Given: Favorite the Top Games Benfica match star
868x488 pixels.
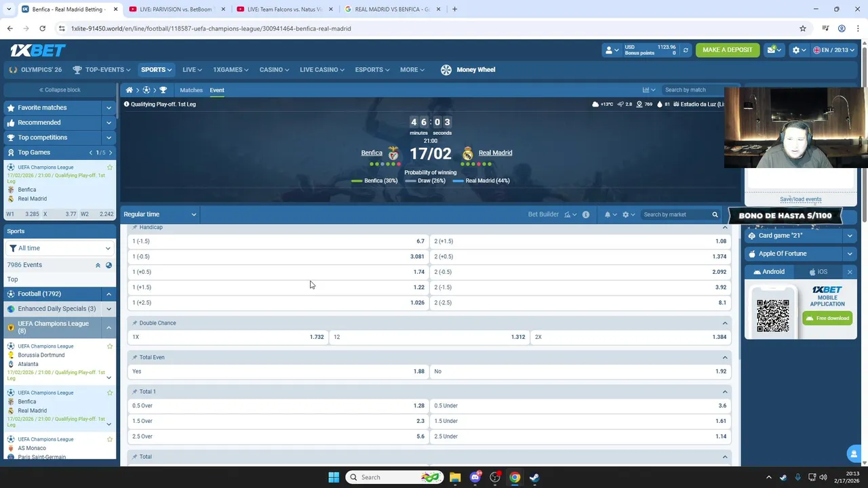Looking at the screenshot, I should click(110, 167).
